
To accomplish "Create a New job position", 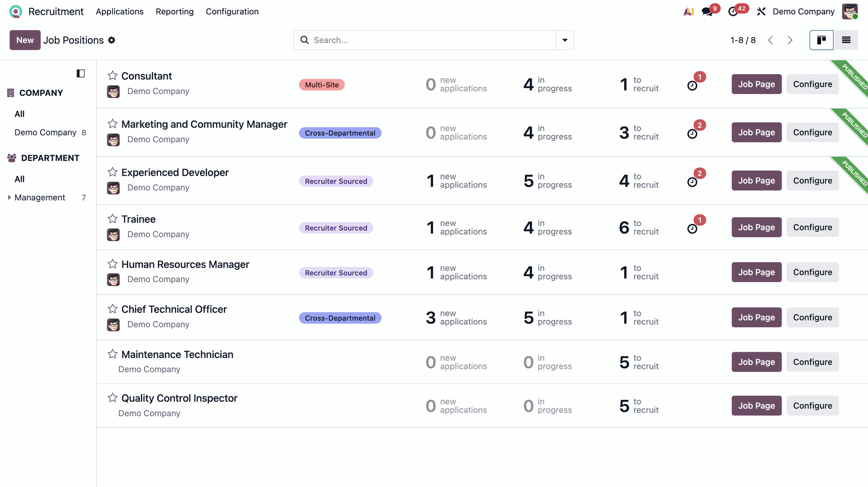I will (x=25, y=40).
